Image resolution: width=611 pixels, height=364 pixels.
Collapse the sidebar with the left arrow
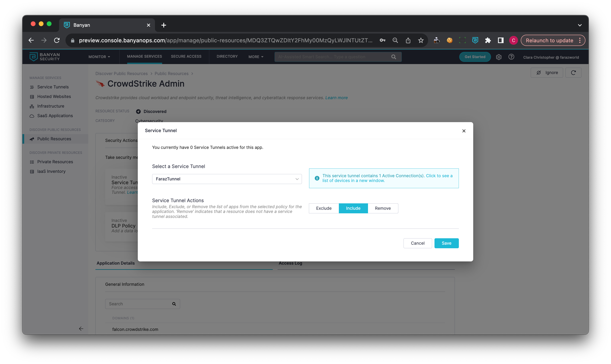pyautogui.click(x=81, y=329)
